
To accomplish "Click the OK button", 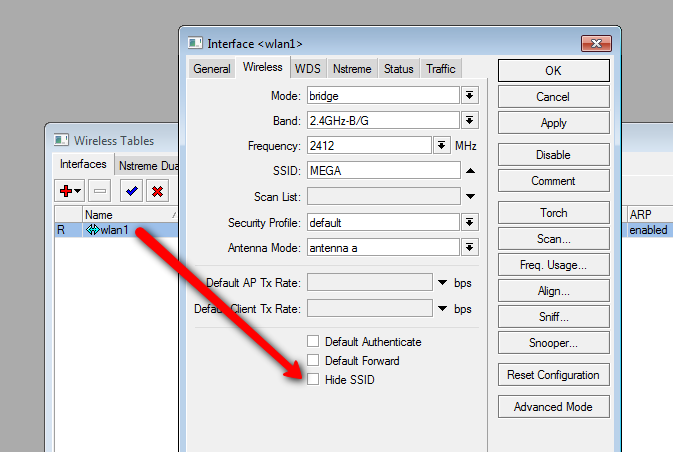I will 554,70.
